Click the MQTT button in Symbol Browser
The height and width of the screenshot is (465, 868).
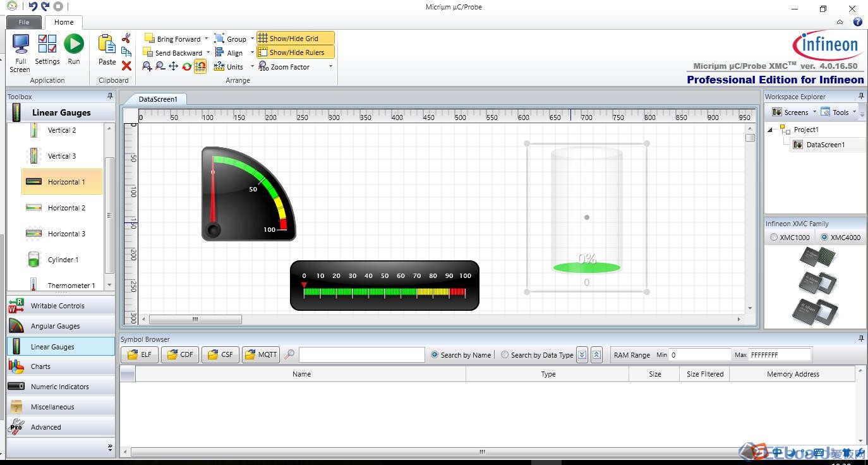[x=261, y=354]
